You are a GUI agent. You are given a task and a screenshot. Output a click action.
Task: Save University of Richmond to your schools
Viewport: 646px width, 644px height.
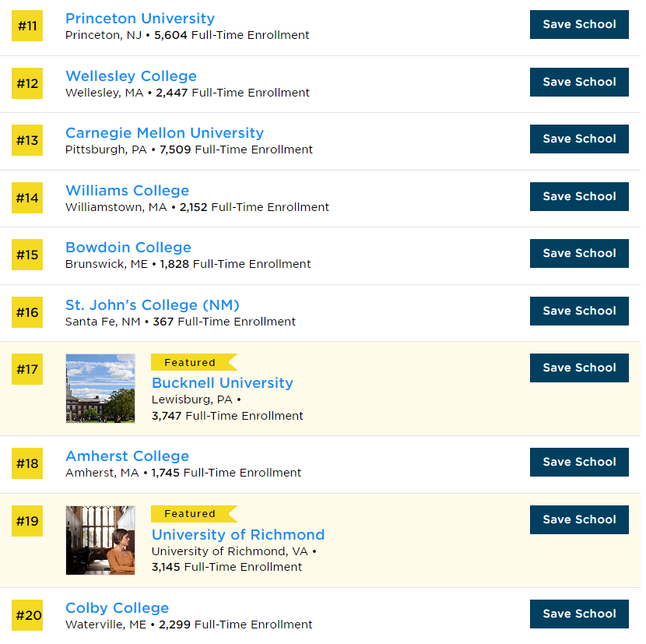pyautogui.click(x=579, y=520)
